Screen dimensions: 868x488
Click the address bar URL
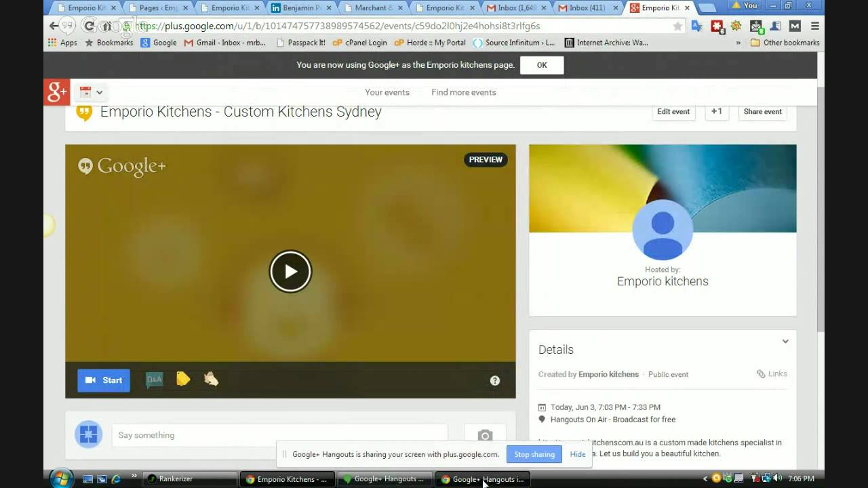[x=338, y=26]
